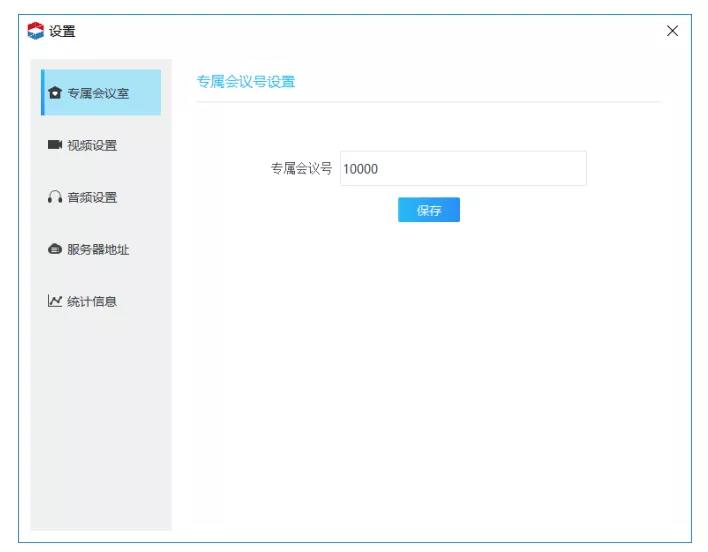Show the 统计信息 section
The height and width of the screenshot is (552, 708).
(92, 301)
